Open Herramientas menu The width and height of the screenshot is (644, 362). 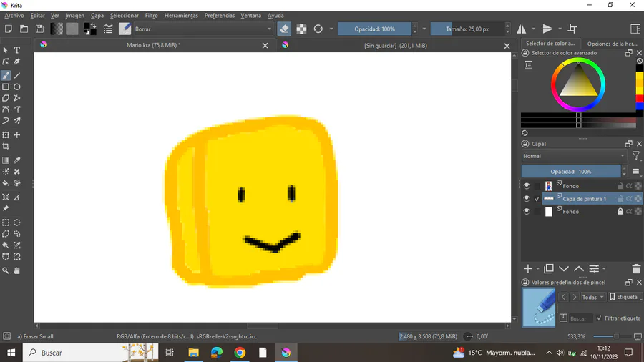(x=181, y=16)
